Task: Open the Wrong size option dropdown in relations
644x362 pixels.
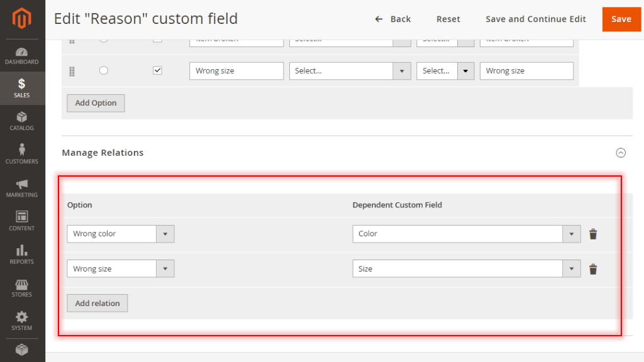Action: pos(120,269)
